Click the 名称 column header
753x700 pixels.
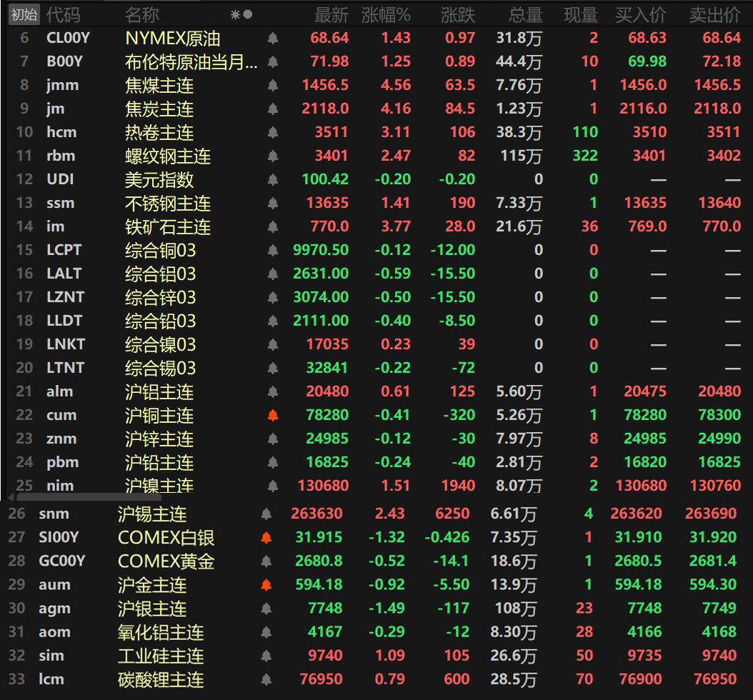[x=144, y=14]
